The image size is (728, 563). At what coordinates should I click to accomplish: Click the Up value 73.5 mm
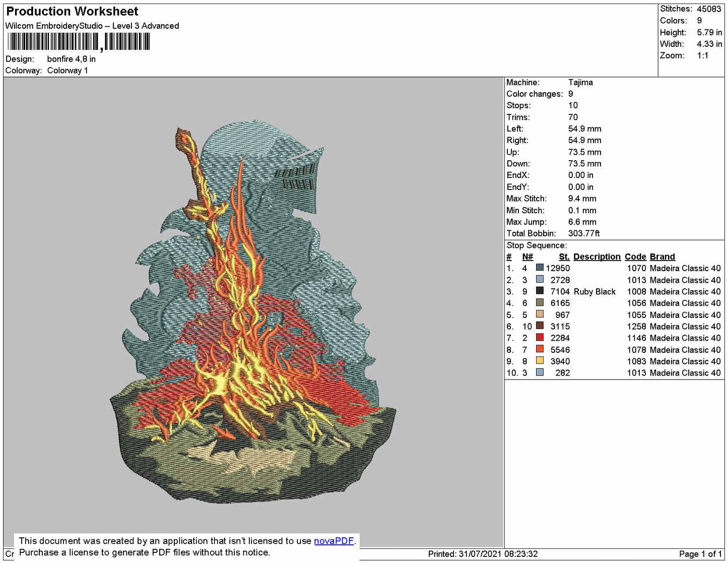pos(584,152)
